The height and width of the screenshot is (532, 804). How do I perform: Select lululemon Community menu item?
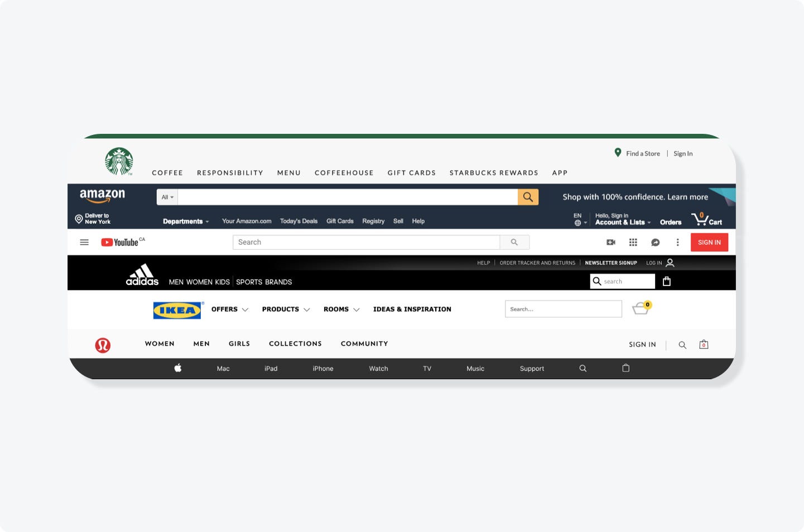(364, 344)
